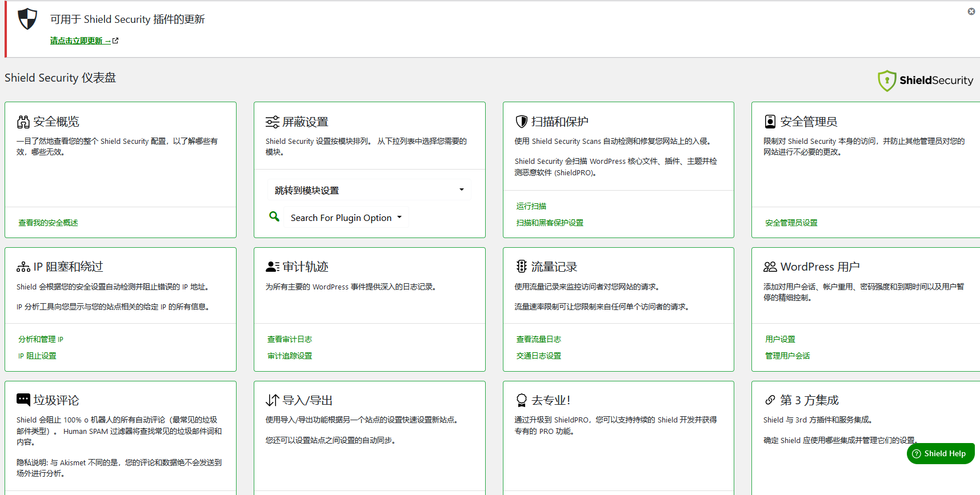Click the ShieldSecurity logo
The width and height of the screenshot is (980, 495).
pyautogui.click(x=926, y=81)
